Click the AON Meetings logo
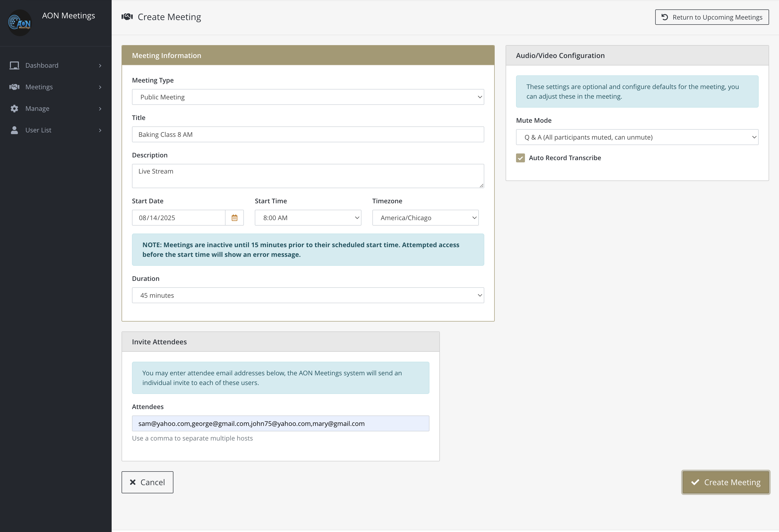This screenshot has height=532, width=779. coord(19,23)
